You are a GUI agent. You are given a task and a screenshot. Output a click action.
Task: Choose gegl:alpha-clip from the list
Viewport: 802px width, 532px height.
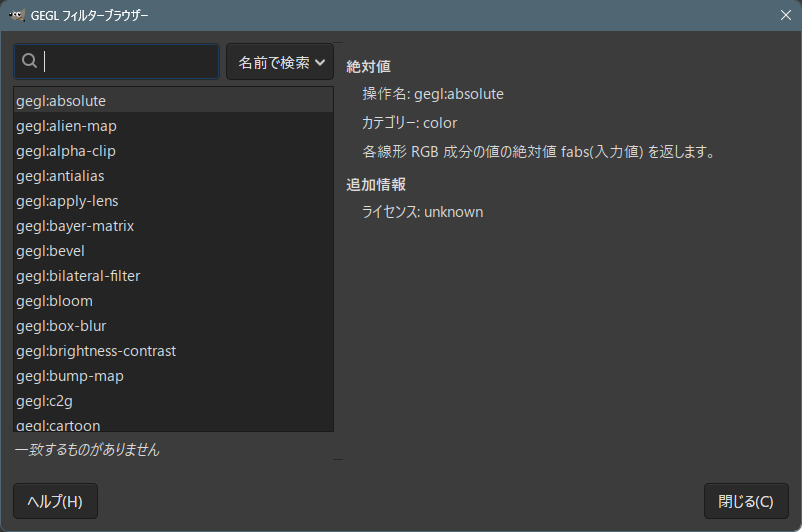click(x=66, y=151)
